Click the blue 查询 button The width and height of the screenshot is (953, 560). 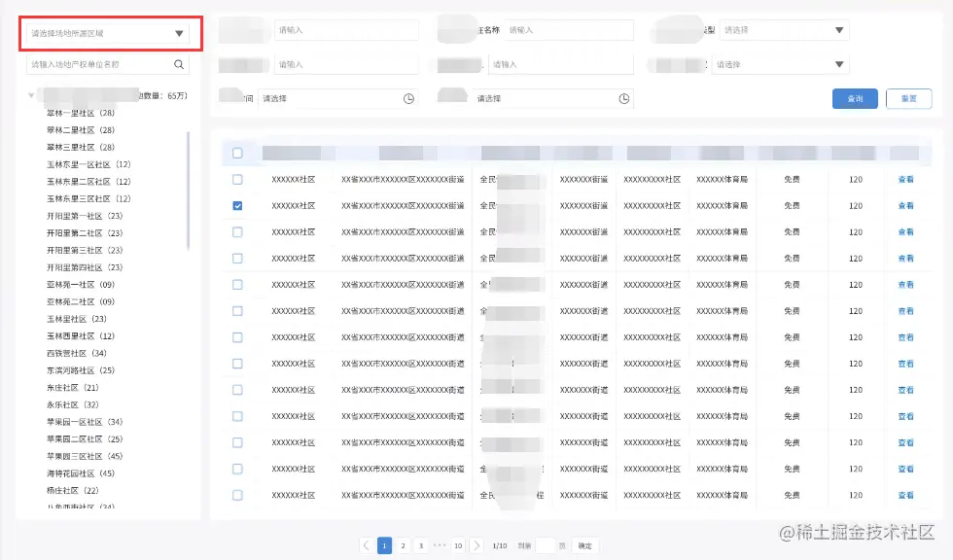coord(855,98)
